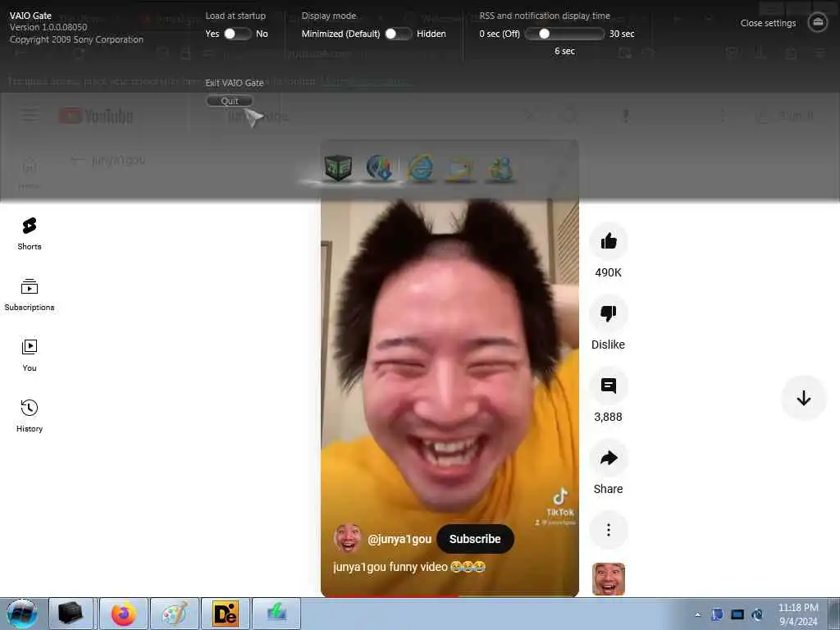Screen dimensions: 840x630
Task: Click the Quit button to exit VAIO Gate
Action: [x=230, y=101]
